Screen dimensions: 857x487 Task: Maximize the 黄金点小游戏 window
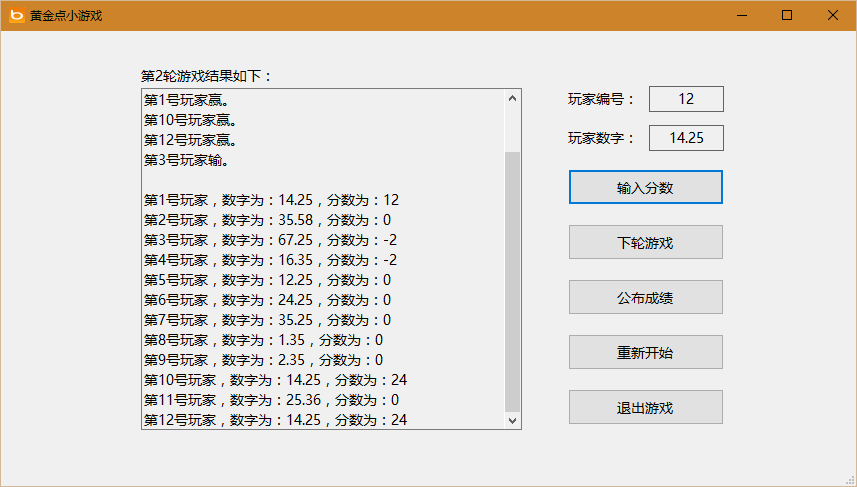pyautogui.click(x=787, y=15)
